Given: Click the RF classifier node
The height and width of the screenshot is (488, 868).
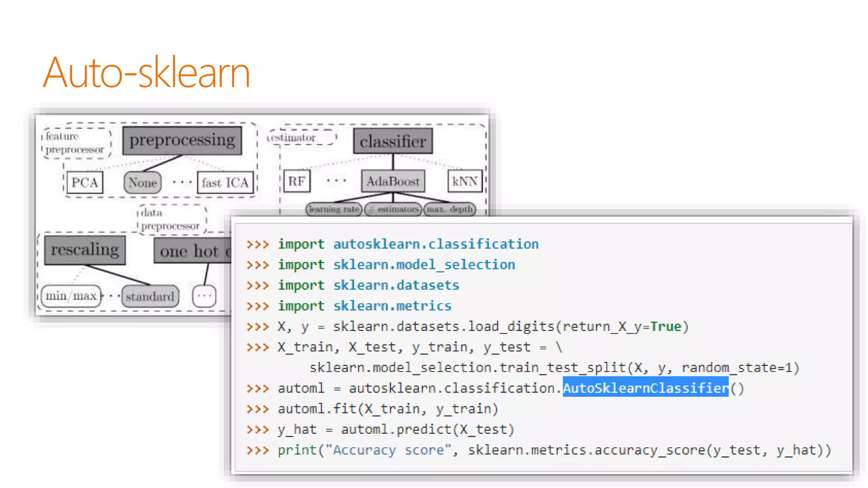Looking at the screenshot, I should pyautogui.click(x=297, y=181).
